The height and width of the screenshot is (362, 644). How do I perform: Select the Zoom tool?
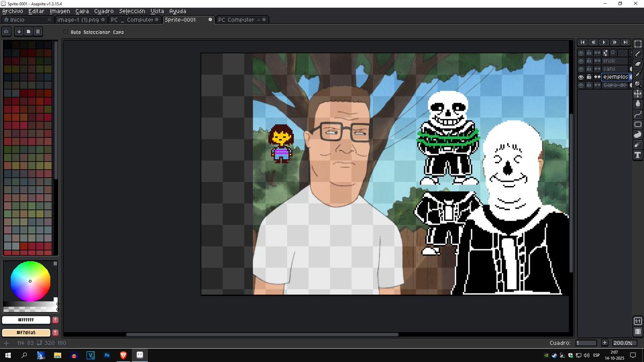click(x=638, y=84)
